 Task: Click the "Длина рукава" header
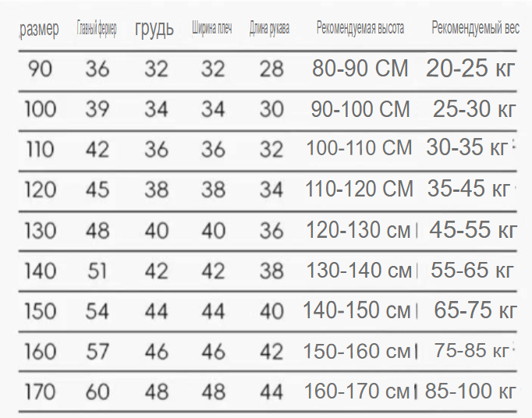point(269,28)
